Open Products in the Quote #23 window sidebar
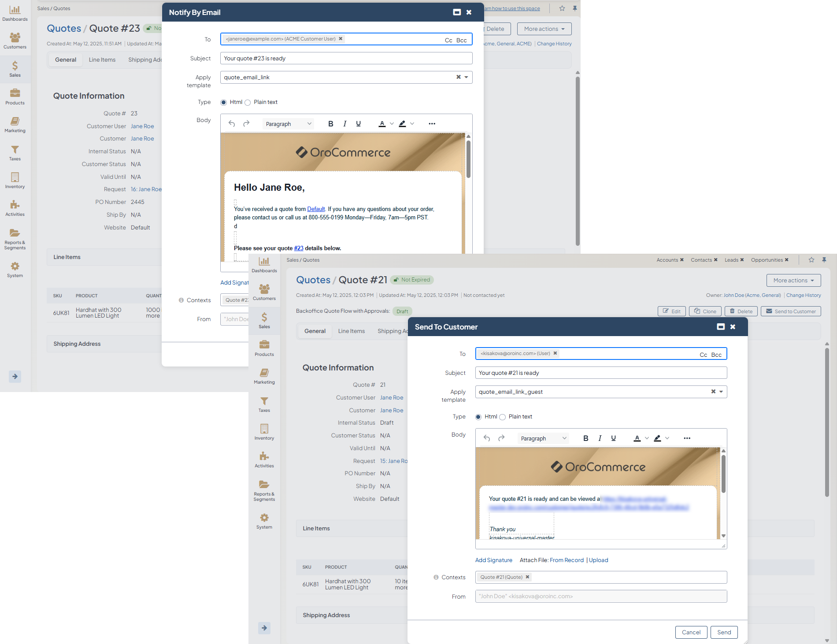Viewport: 837px width, 644px height. point(15,97)
